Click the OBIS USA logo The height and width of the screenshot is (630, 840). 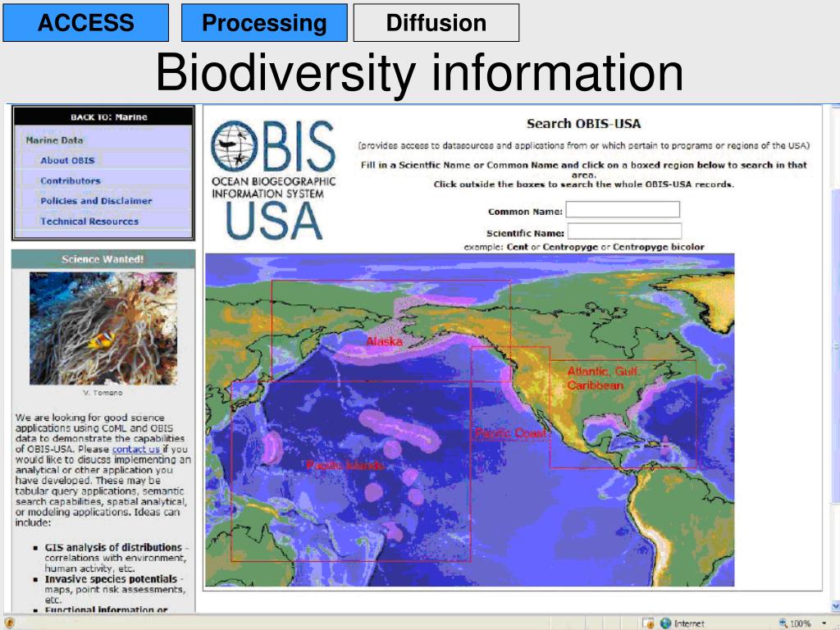[273, 179]
